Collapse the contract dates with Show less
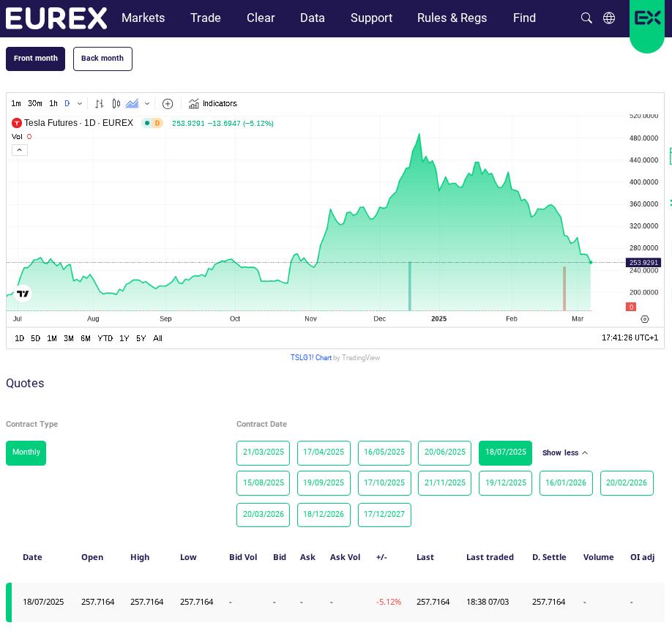This screenshot has height=634, width=672. coord(564,453)
